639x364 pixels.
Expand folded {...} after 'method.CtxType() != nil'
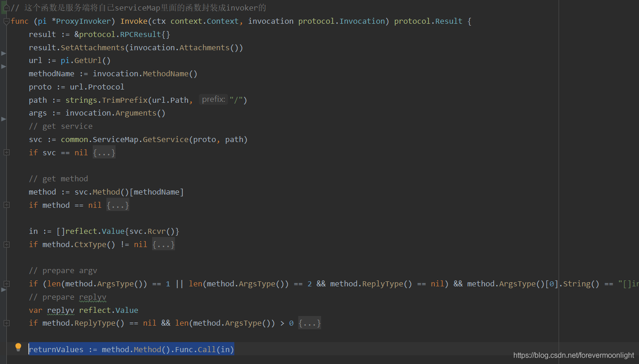[x=164, y=245]
